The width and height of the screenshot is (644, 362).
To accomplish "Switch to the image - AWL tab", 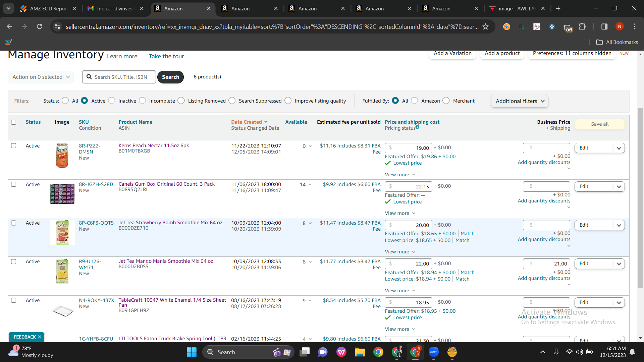I will pyautogui.click(x=517, y=8).
